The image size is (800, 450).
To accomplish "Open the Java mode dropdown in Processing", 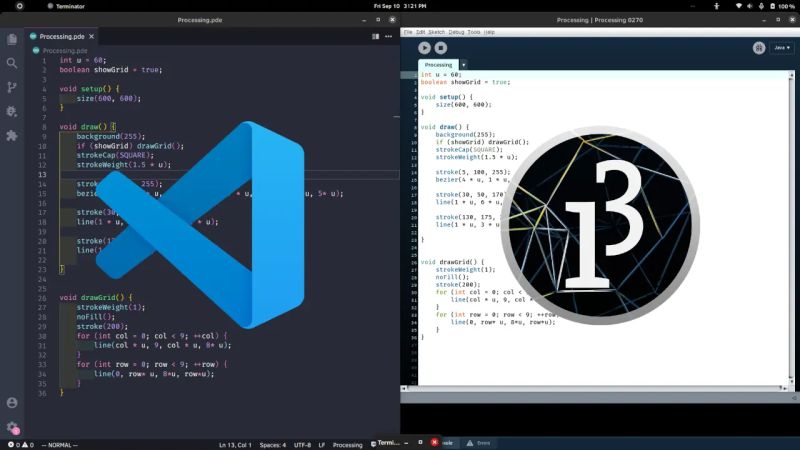I will coord(782,48).
